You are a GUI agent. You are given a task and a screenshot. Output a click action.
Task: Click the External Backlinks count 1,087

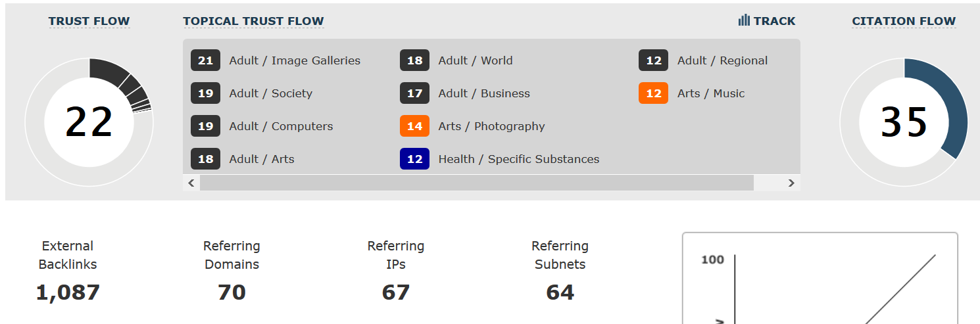[68, 292]
